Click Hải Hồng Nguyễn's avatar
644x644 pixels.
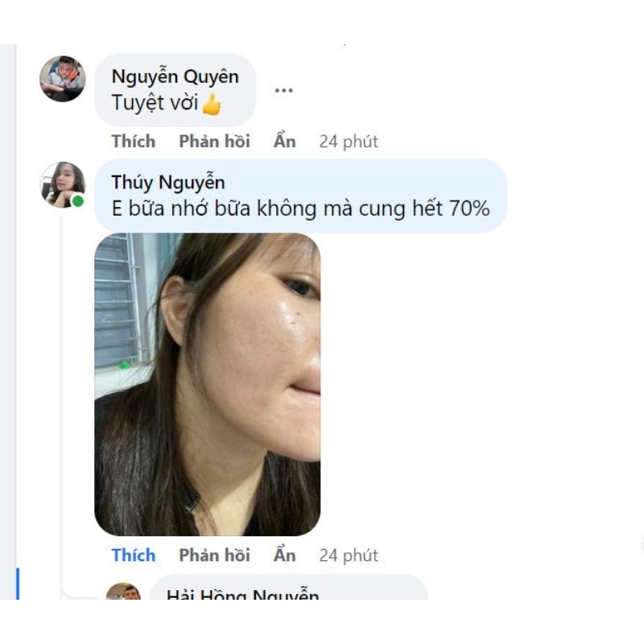[x=123, y=591]
